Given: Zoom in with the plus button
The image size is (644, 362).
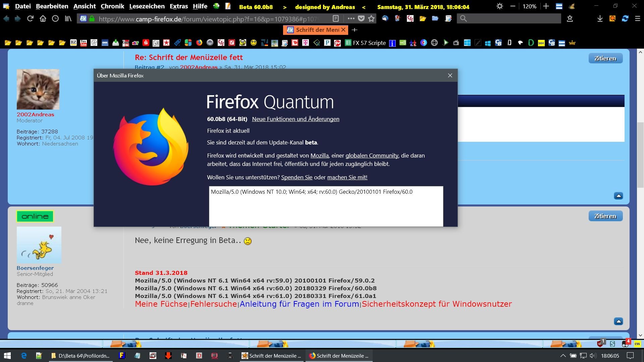Looking at the screenshot, I should 546,6.
